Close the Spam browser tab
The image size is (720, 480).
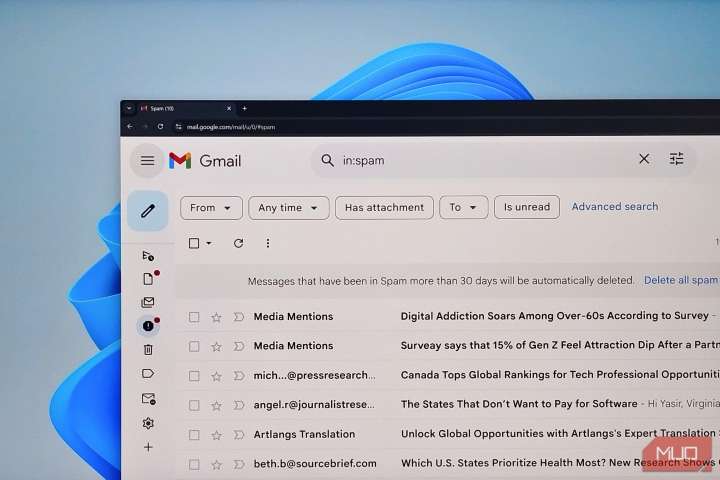tap(229, 108)
